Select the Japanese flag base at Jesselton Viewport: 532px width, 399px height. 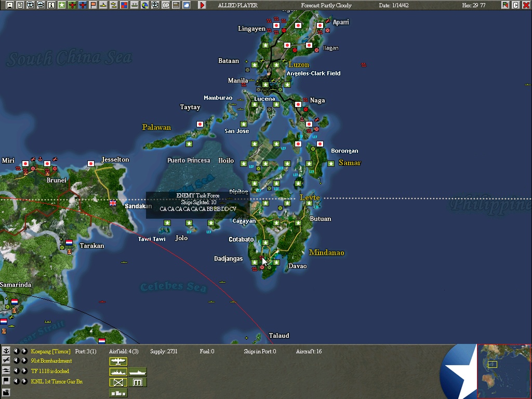(91, 164)
